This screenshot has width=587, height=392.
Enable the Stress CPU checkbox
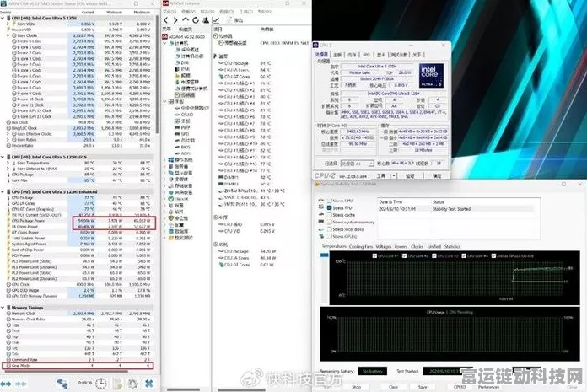click(330, 201)
